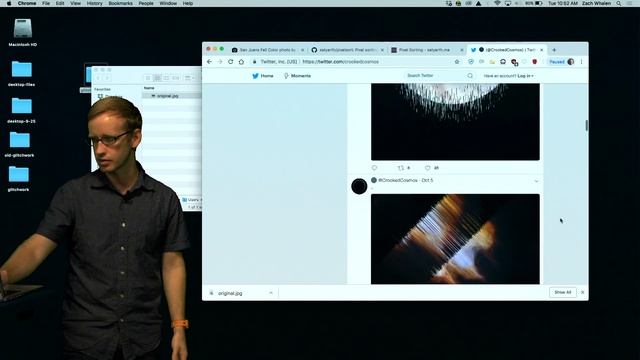640x360 pixels.
Task: Bookmark this page with the star icon
Action: point(457,62)
